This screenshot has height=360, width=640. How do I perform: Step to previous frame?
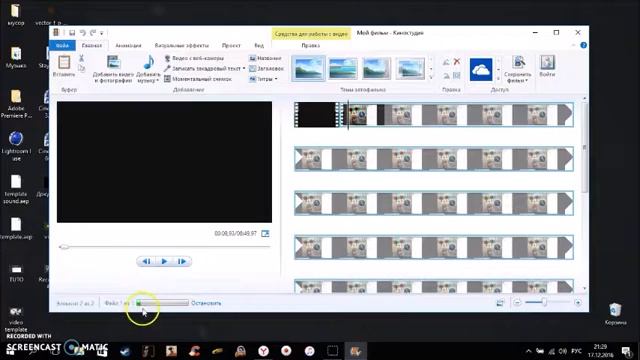coord(146,261)
